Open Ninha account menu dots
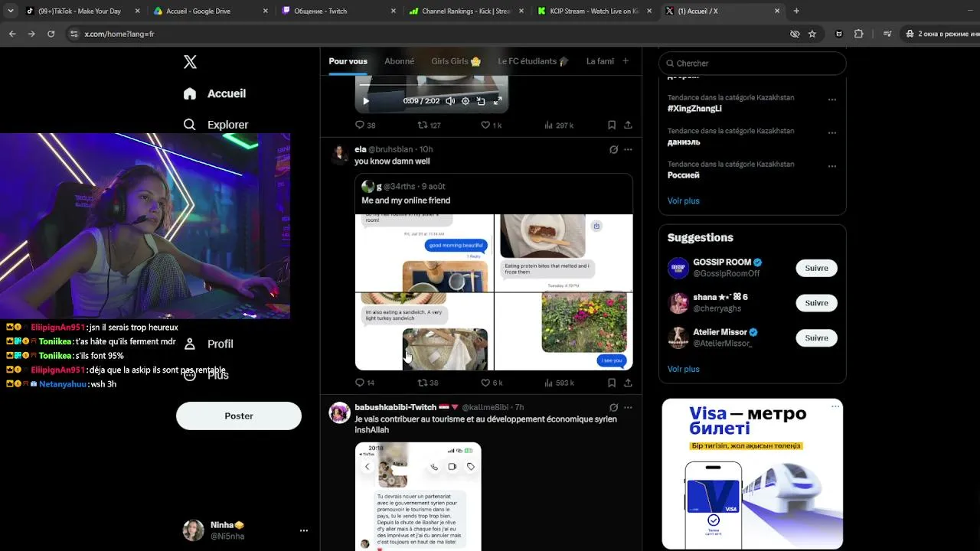This screenshot has height=551, width=980. [x=304, y=530]
